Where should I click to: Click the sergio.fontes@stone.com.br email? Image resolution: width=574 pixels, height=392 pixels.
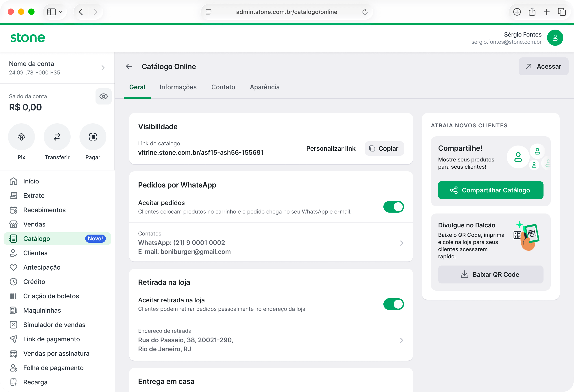pos(506,42)
